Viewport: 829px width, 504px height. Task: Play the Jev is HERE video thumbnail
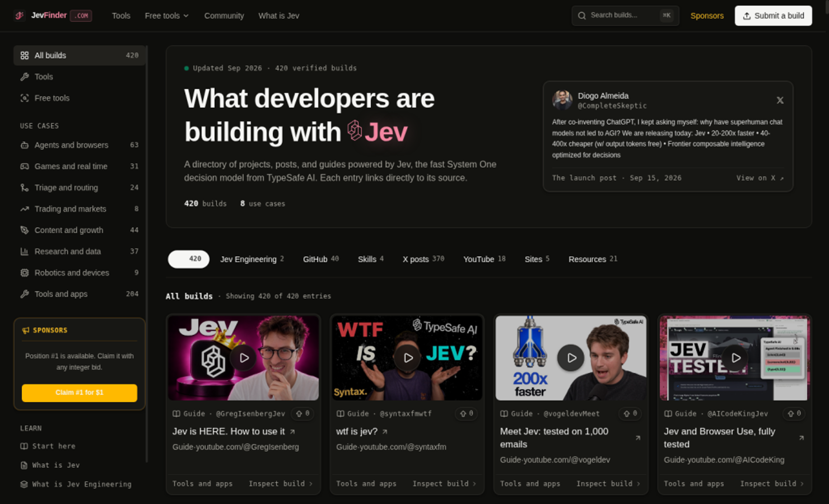244,358
